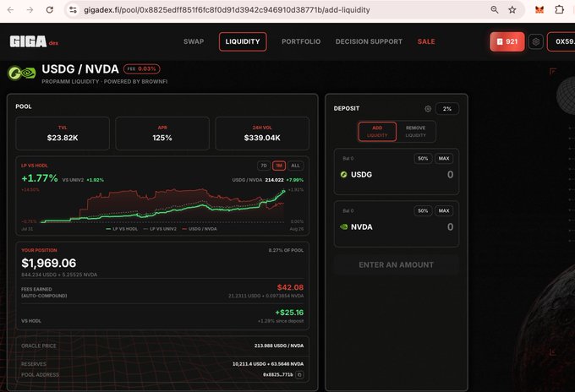Toggle LP VS HODL legend series
Viewport: 575px width, 392px height.
tap(122, 229)
